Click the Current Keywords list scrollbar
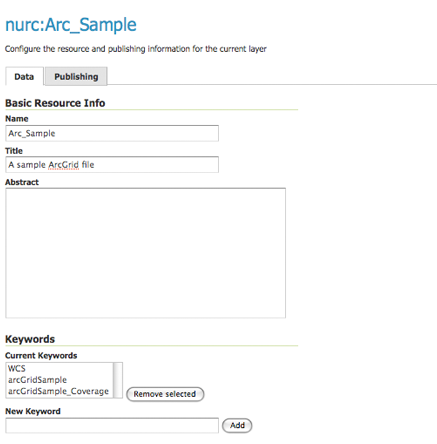The image size is (437, 444). (x=118, y=380)
